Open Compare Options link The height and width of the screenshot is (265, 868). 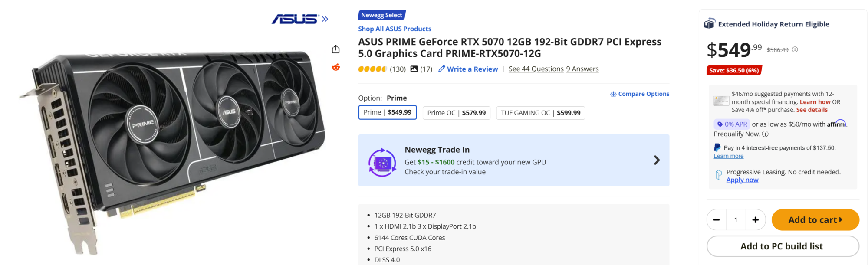pos(640,94)
